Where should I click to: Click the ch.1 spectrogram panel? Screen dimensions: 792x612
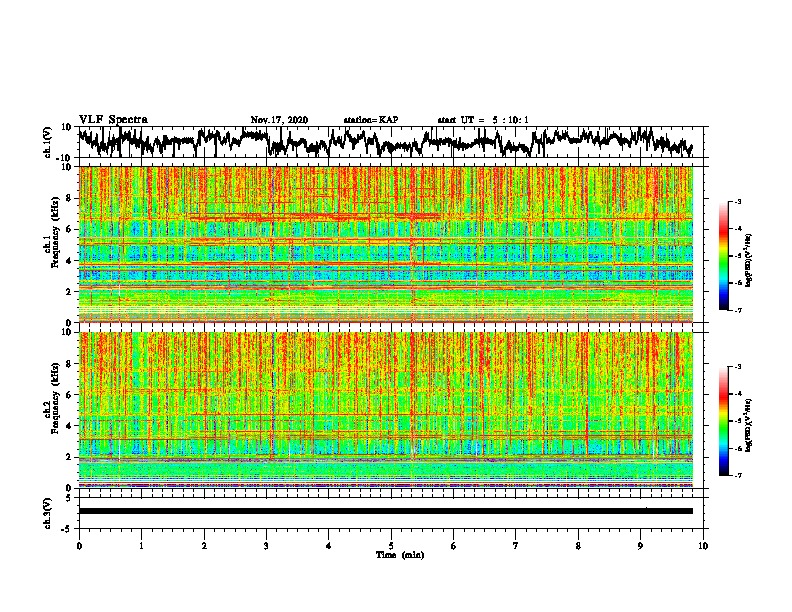(386, 244)
